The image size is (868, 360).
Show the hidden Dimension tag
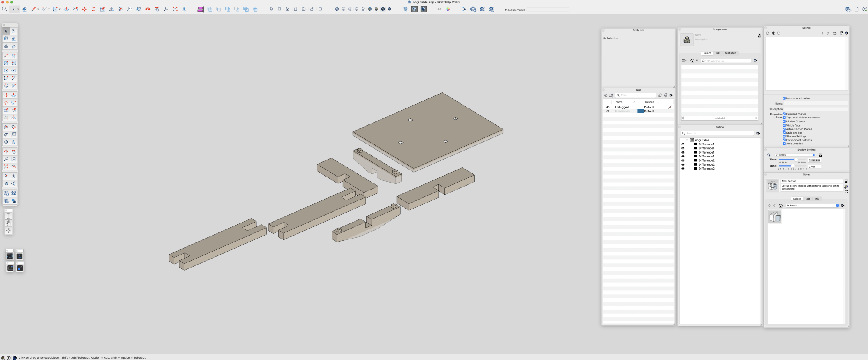coord(608,111)
